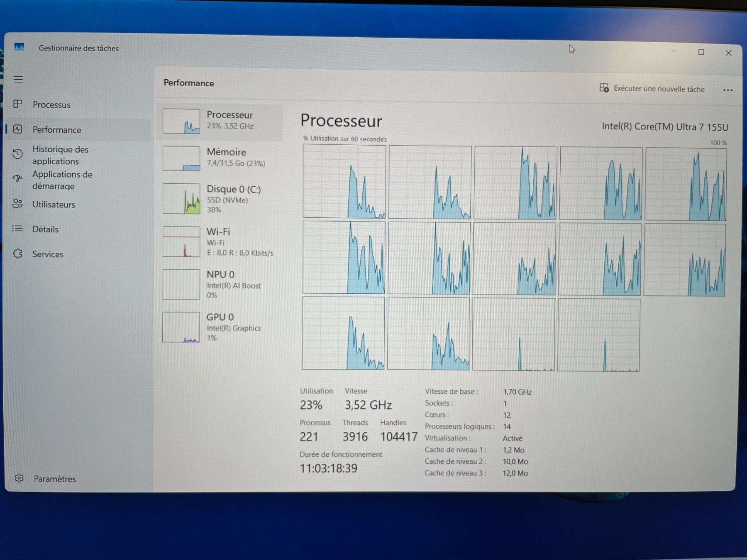Image resolution: width=747 pixels, height=560 pixels.
Task: Click the Processeur mini graph thumbnail
Action: [181, 121]
